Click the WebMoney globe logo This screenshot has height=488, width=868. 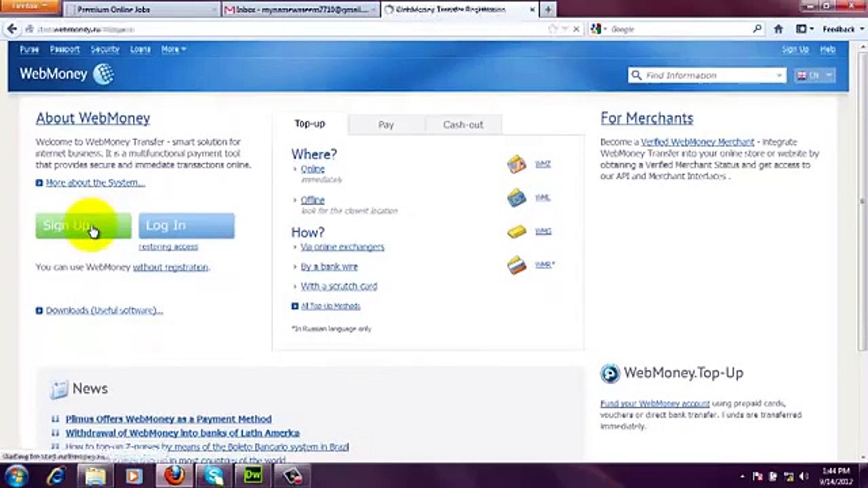point(104,74)
